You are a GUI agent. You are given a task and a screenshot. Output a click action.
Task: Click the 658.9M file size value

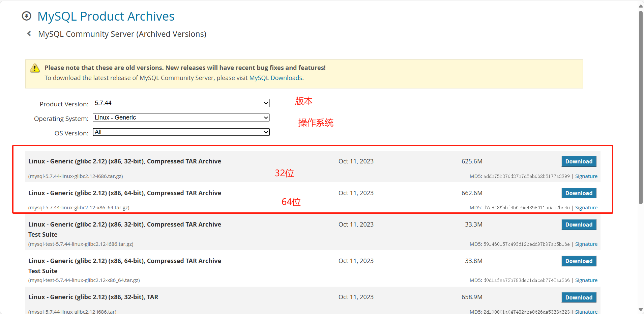472,297
